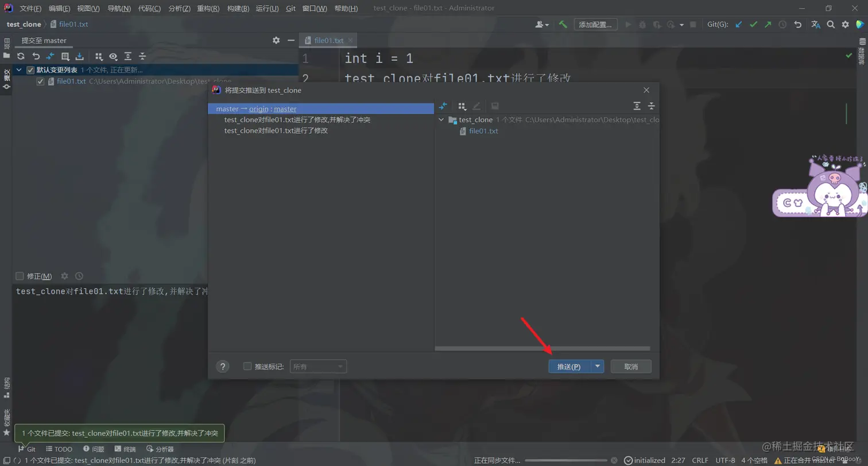This screenshot has width=868, height=466.
Task: Click the help question mark button in push dialog
Action: point(223,367)
